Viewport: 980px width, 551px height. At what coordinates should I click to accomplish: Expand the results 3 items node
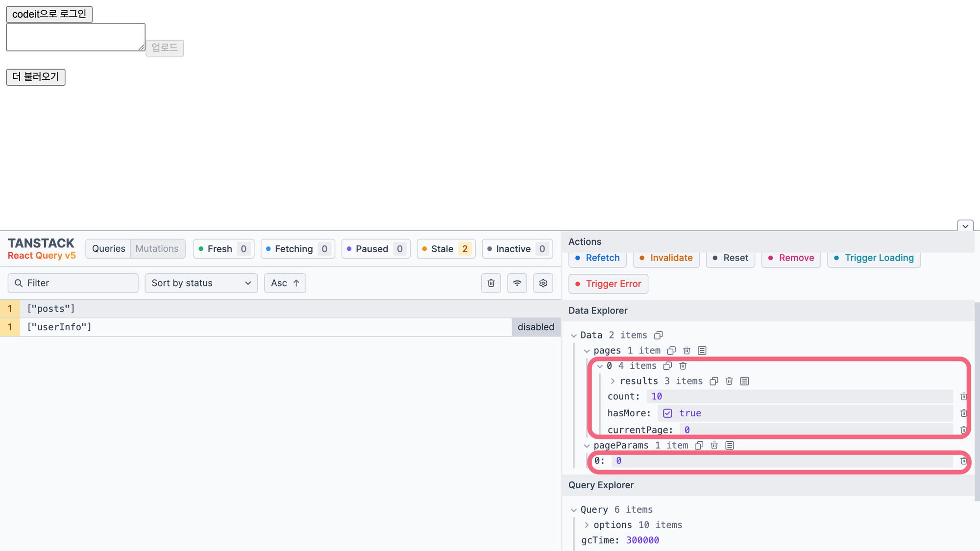(612, 381)
